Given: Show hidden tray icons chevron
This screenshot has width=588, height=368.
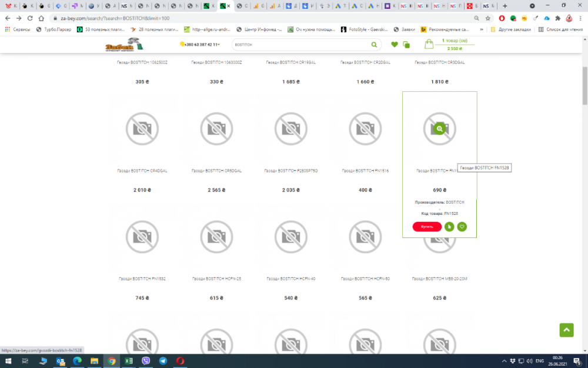Looking at the screenshot, I should pos(504,361).
